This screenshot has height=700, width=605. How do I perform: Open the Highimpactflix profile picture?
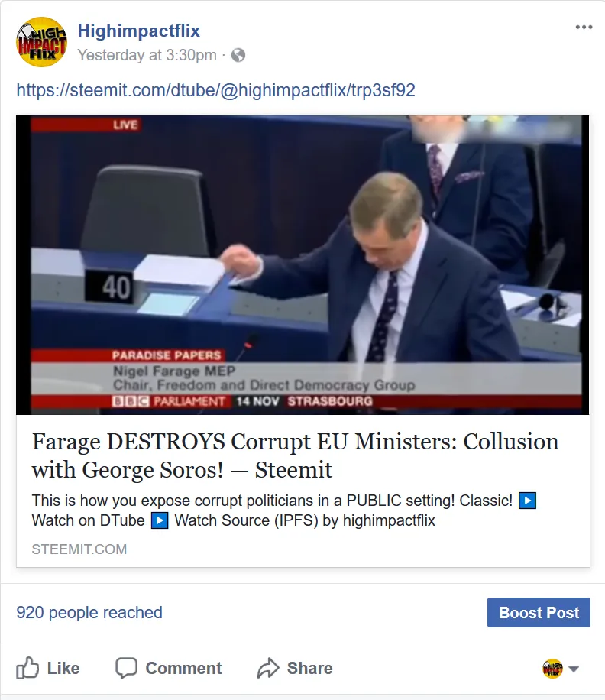pos(41,42)
